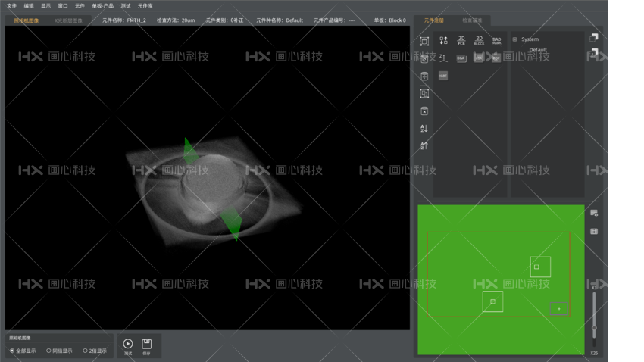
Task: Click the BAD MARK icon
Action: pyautogui.click(x=496, y=40)
